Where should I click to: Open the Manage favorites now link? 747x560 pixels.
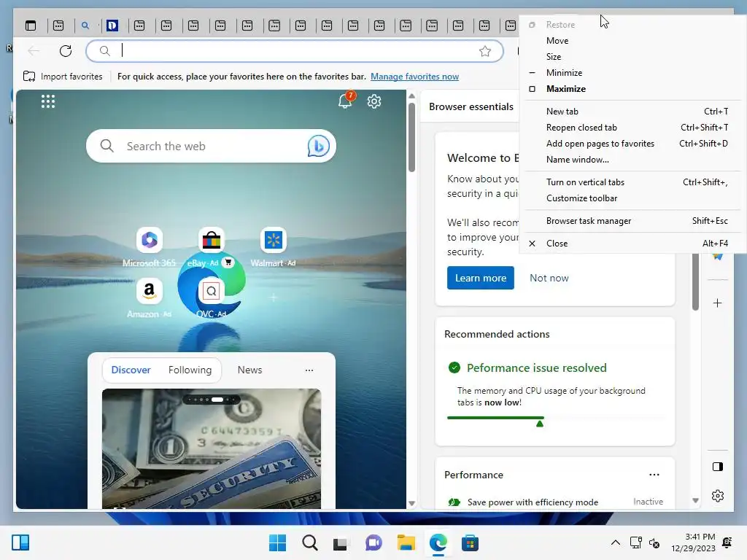pyautogui.click(x=414, y=76)
